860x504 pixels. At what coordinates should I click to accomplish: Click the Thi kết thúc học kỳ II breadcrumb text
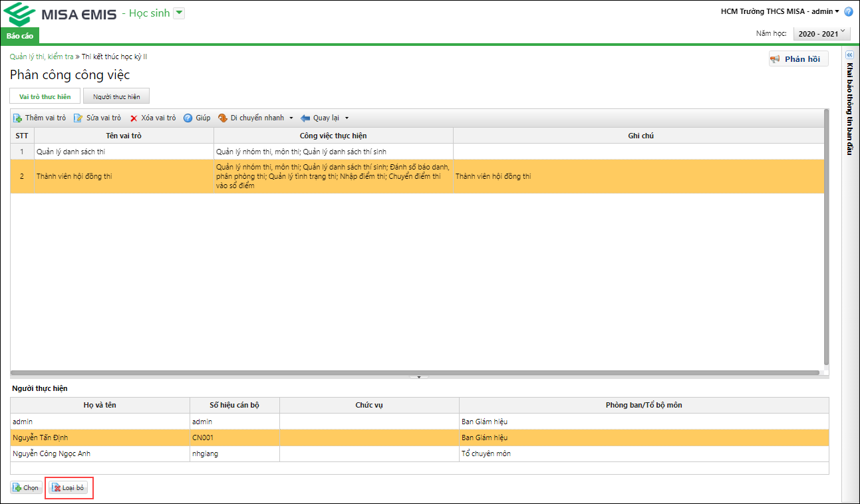tap(114, 57)
